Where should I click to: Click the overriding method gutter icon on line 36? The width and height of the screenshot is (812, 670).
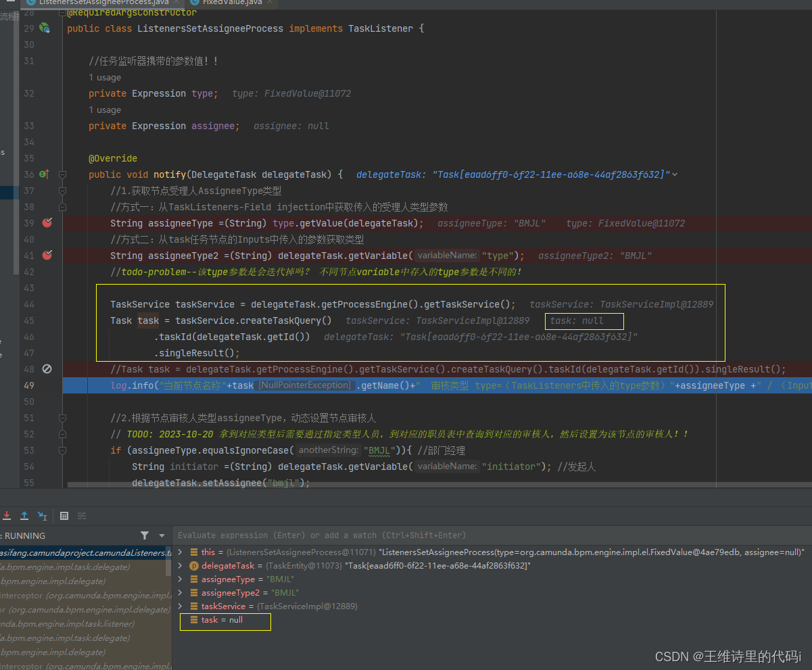coord(43,174)
